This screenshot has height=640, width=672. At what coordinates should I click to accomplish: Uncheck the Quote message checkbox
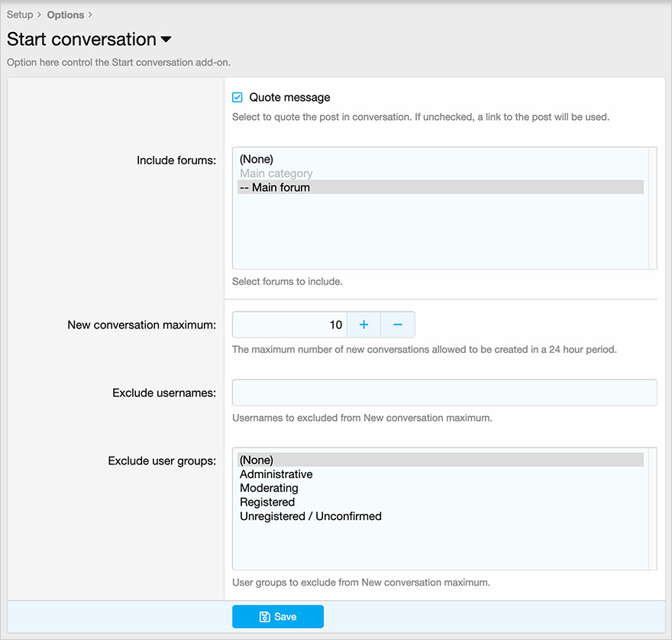[x=237, y=98]
